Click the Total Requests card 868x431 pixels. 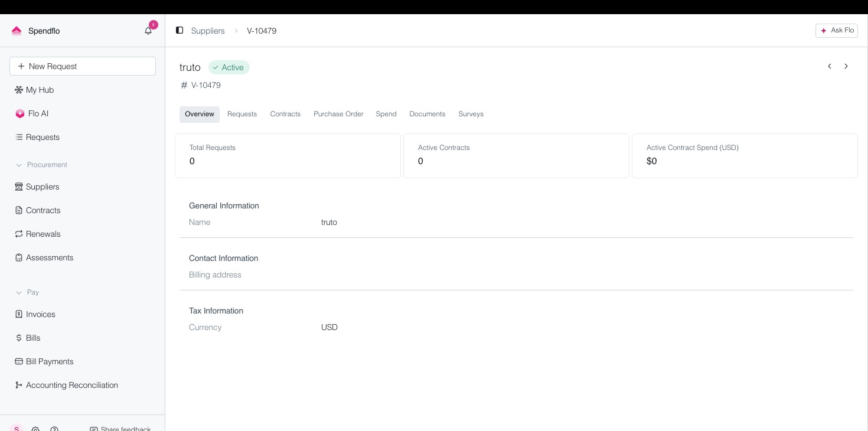[x=288, y=155]
